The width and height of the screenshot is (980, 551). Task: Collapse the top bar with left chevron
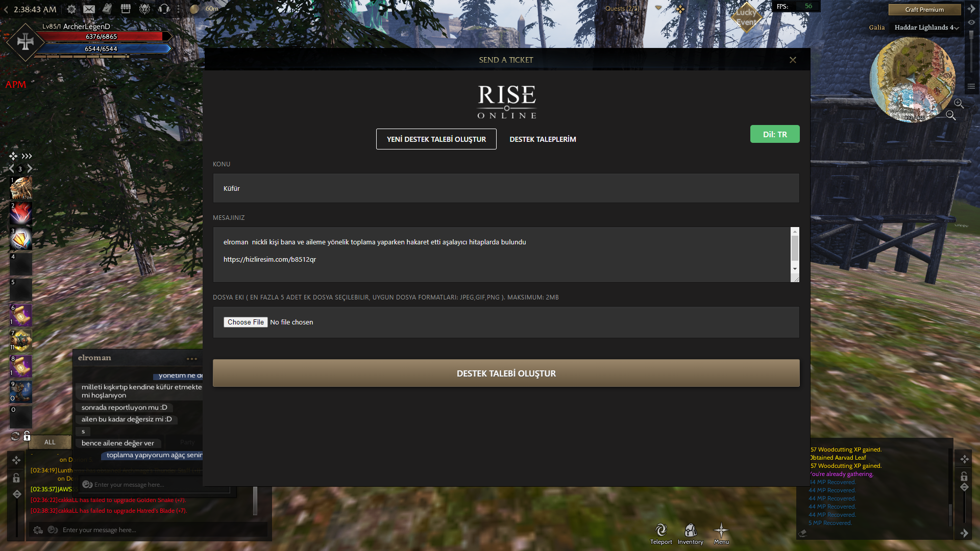pyautogui.click(x=6, y=9)
